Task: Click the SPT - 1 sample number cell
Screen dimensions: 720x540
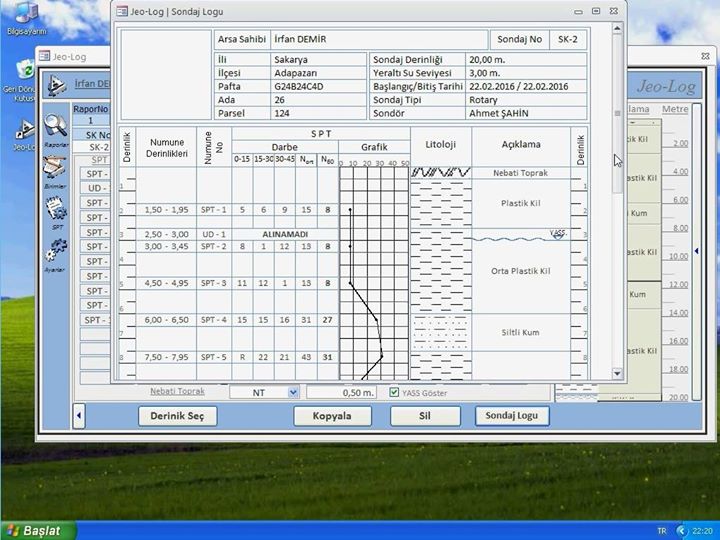Action: 214,210
